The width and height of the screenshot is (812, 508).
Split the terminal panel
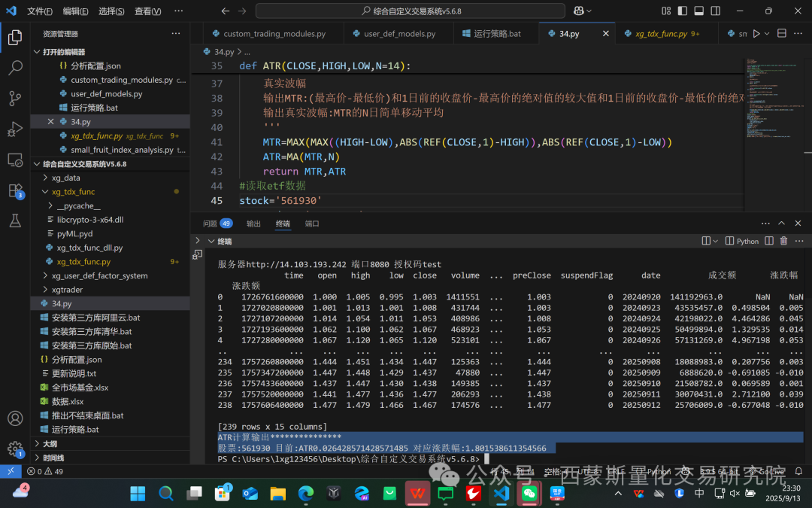(769, 241)
